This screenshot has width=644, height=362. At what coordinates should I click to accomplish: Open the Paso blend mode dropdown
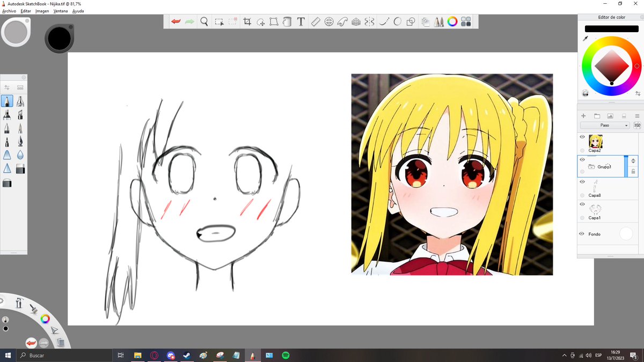pos(604,125)
